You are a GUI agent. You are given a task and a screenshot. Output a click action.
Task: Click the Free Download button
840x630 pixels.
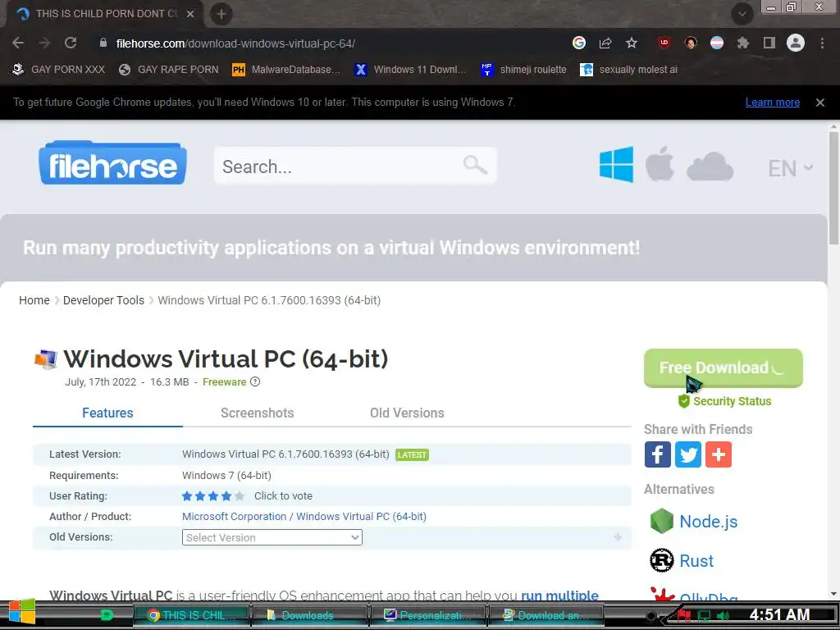pos(723,368)
